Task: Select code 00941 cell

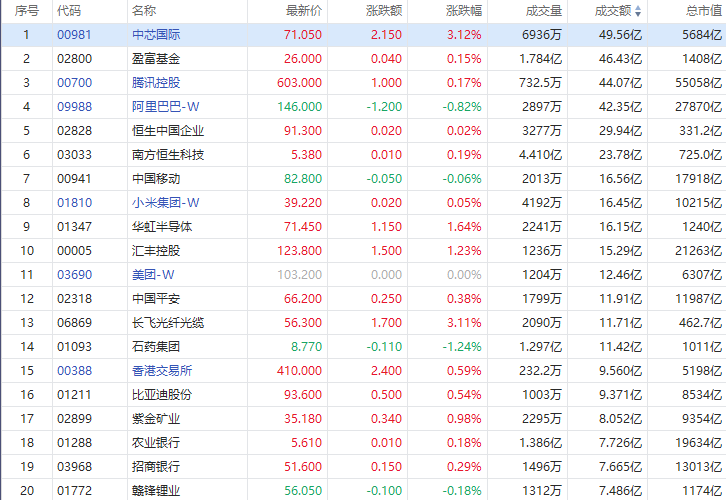Action: [74, 179]
